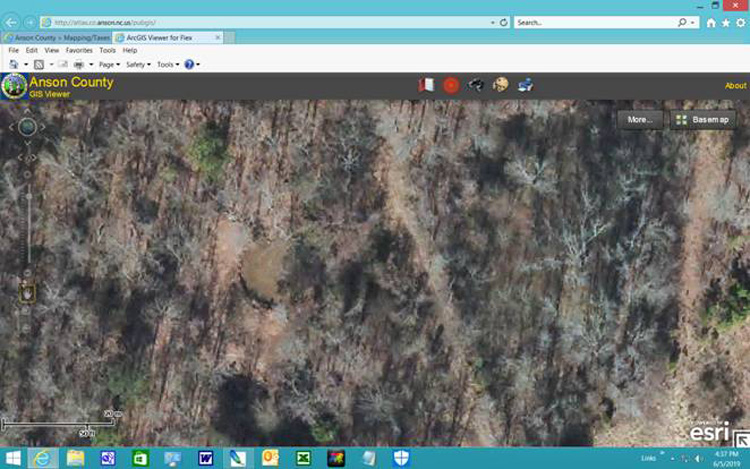Image resolution: width=750 pixels, height=469 pixels.
Task: Click the red circular target widget icon
Action: click(451, 86)
